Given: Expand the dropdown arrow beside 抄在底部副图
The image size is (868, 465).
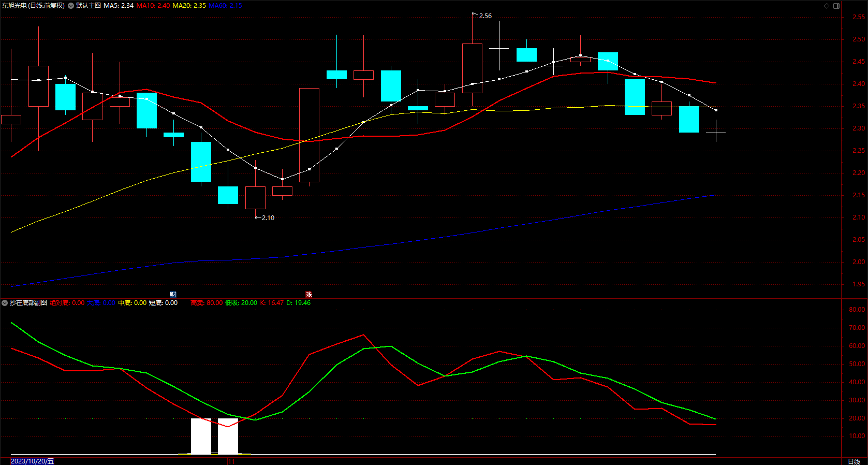Looking at the screenshot, I should 5,303.
